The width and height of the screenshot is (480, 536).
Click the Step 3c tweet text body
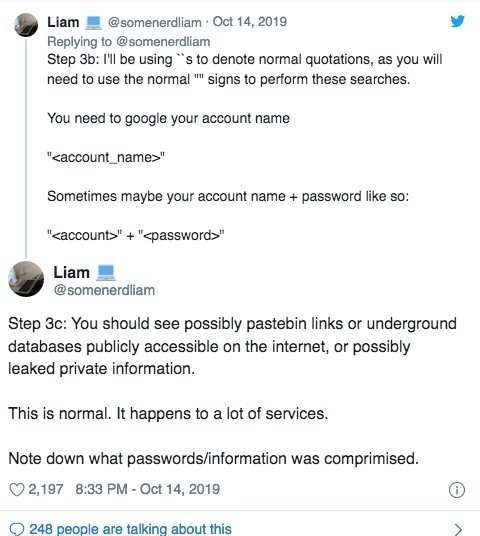232,391
